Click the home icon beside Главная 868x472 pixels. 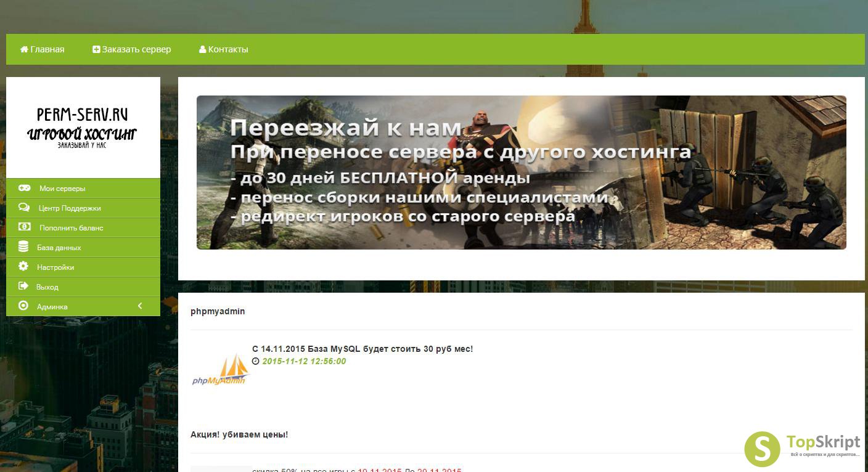pos(24,49)
